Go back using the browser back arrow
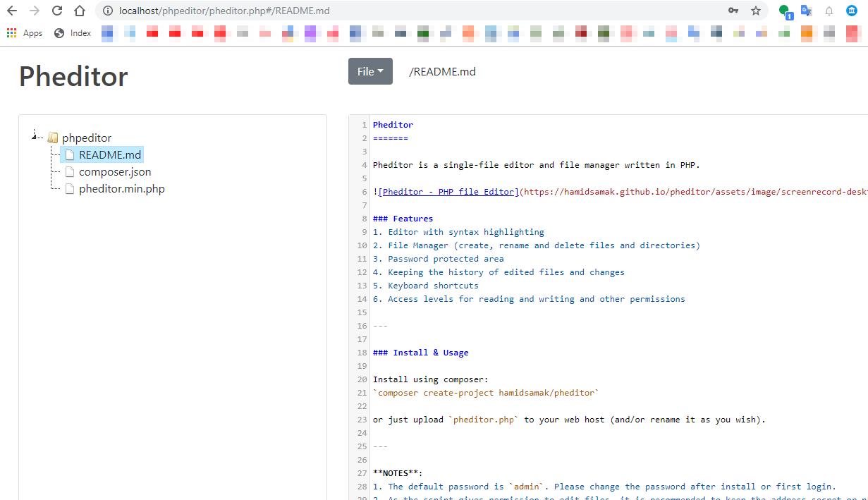 pyautogui.click(x=12, y=11)
